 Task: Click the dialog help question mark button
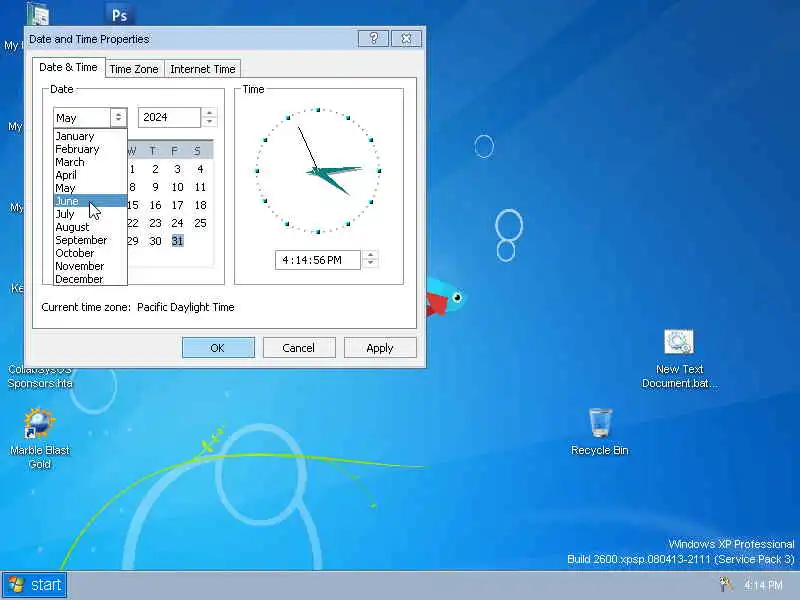pos(373,38)
